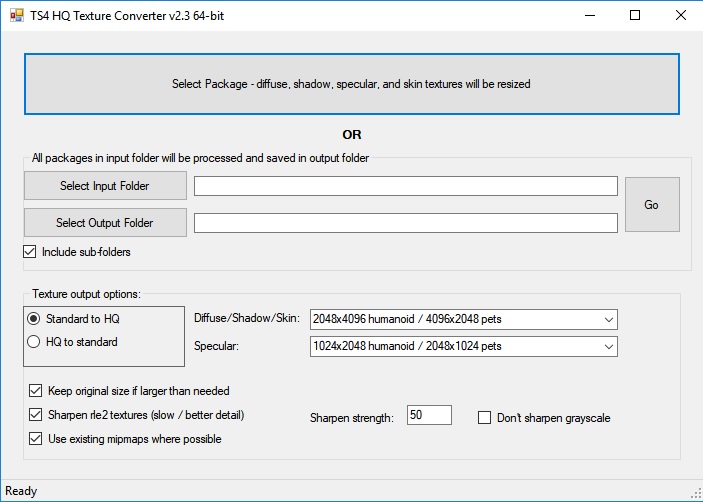The image size is (703, 502).
Task: Click Select Input Folder button
Action: pyautogui.click(x=105, y=186)
